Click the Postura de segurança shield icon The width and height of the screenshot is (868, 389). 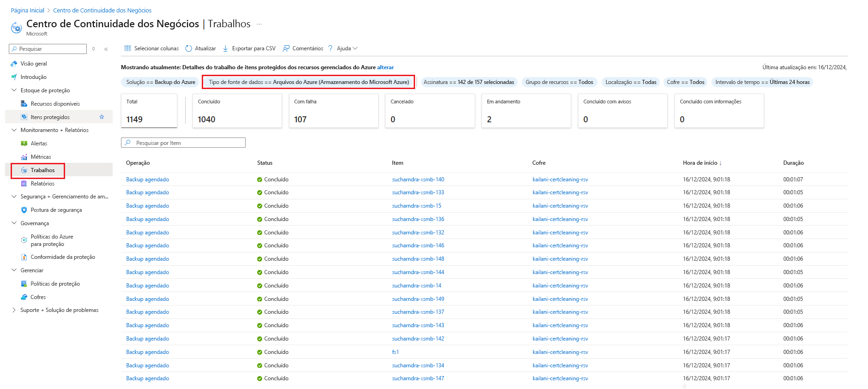tap(24, 210)
